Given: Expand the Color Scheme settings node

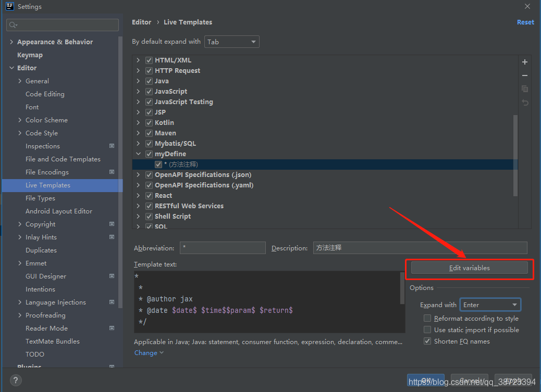Looking at the screenshot, I should pos(20,120).
